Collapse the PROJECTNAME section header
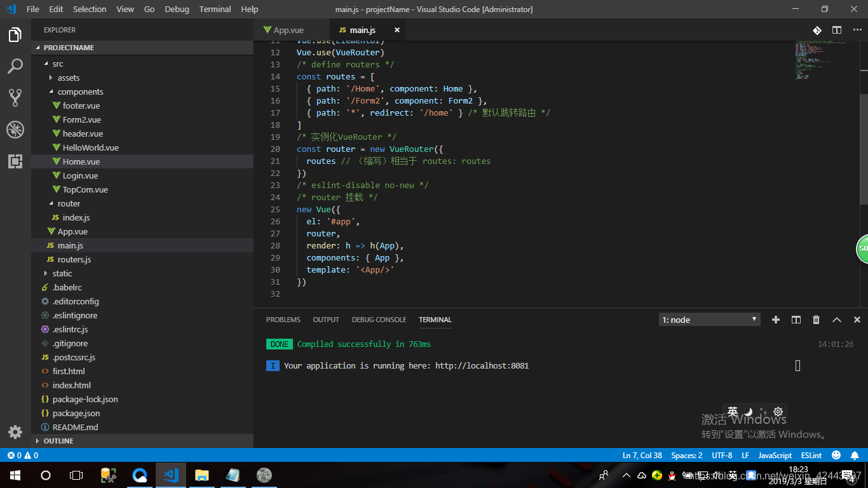The width and height of the screenshot is (868, 488). [x=142, y=48]
